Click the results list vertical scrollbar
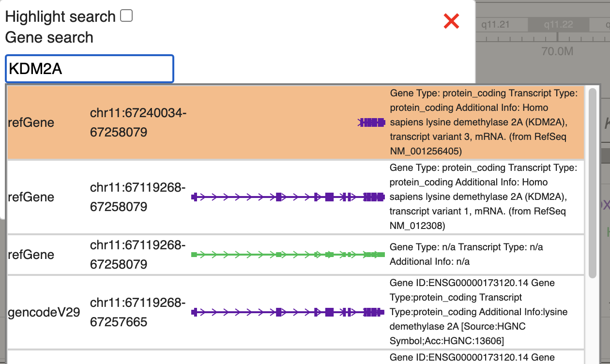Viewport: 610px width, 364px height. (x=592, y=184)
